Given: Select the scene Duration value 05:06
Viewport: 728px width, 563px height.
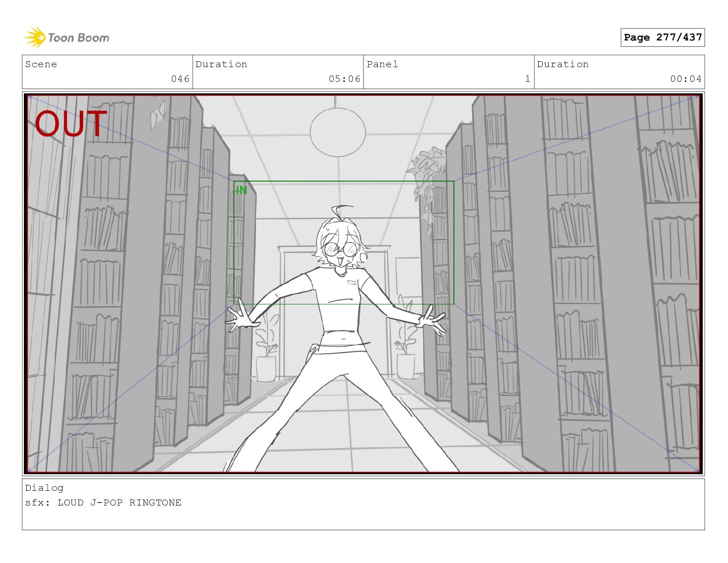Looking at the screenshot, I should (x=344, y=79).
